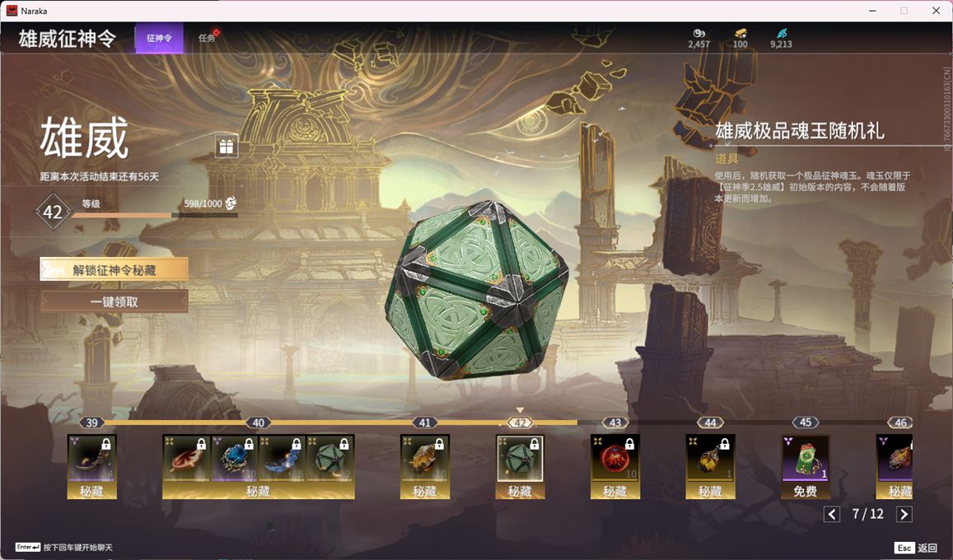Click the feather currency icon showing 9,213
This screenshot has width=953, height=560.
[x=782, y=33]
